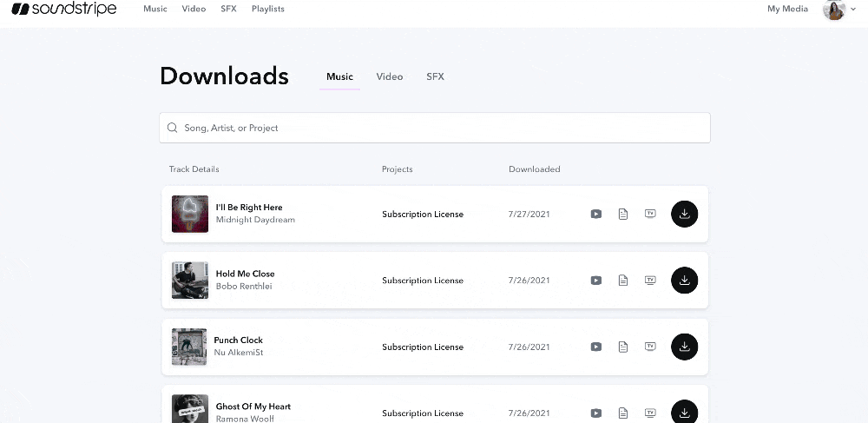
Task: Open Playlists in the top navigation
Action: 267,9
